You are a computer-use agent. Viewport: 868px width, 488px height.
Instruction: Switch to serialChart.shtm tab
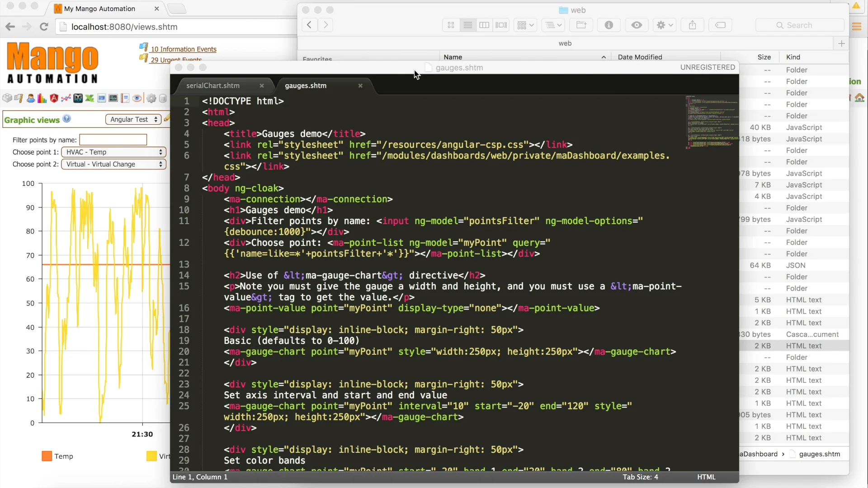point(213,86)
